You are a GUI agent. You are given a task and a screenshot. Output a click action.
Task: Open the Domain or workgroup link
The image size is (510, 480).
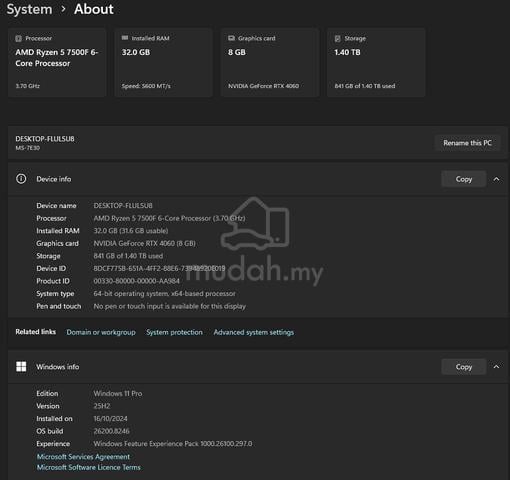[101, 332]
